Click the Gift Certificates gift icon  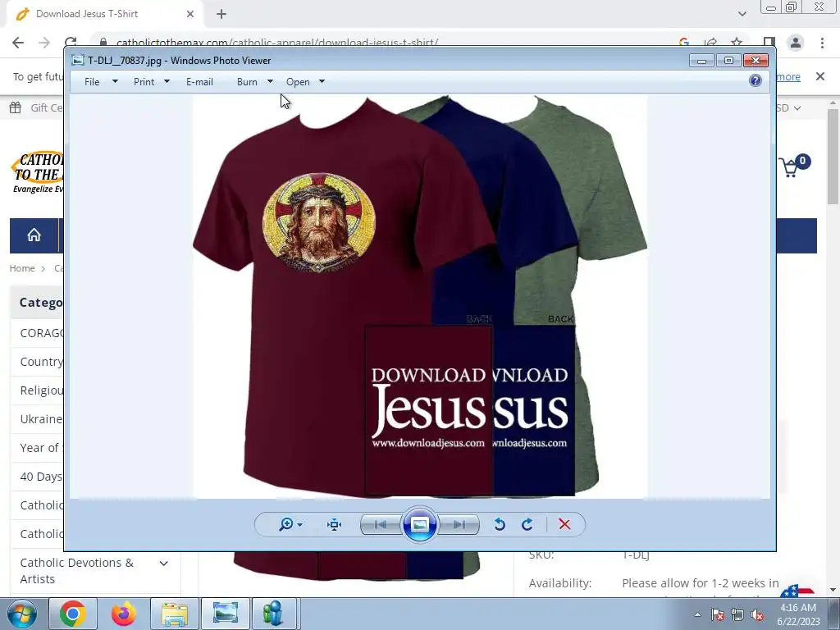click(x=16, y=107)
